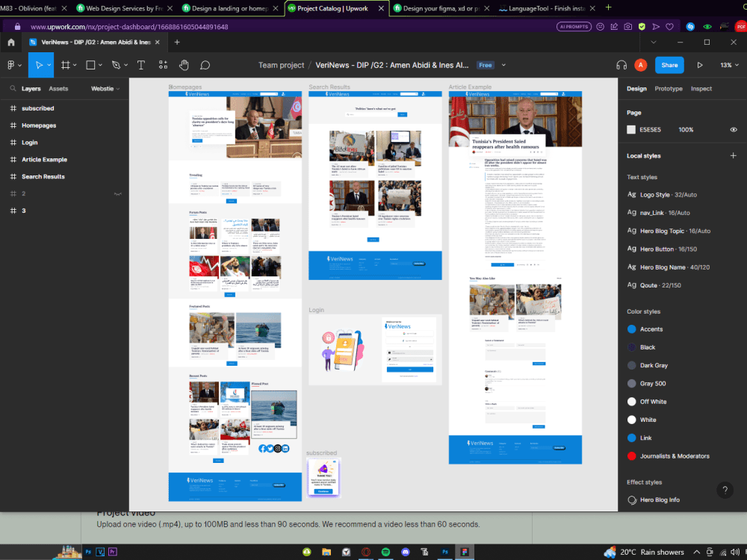The height and width of the screenshot is (560, 747).
Task: Open the Move tools dropdown arrow
Action: [49, 65]
